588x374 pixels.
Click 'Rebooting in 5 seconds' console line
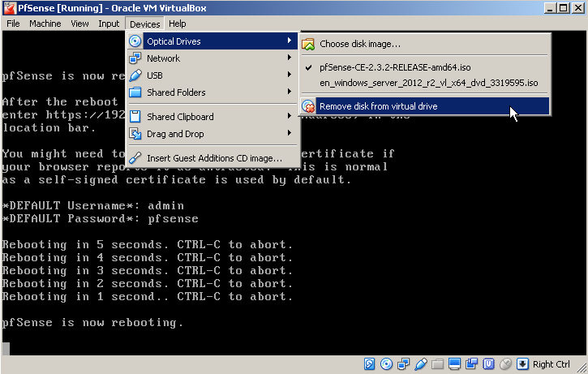[147, 244]
